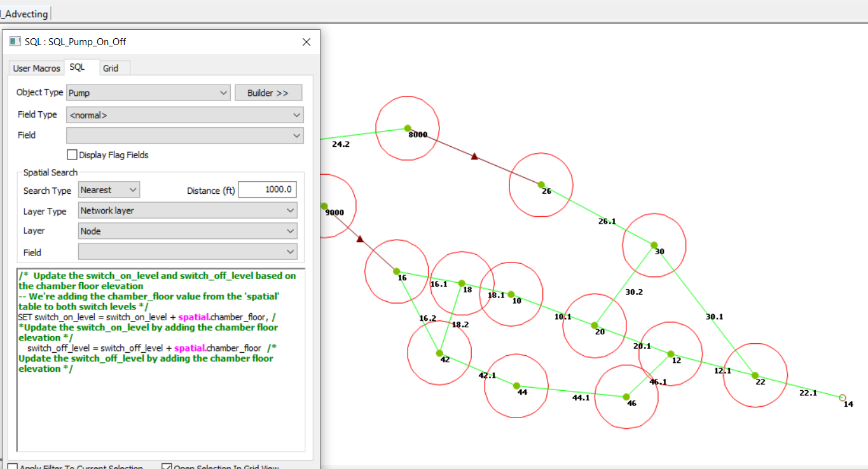Select node 26 on the network map
Viewport: 868px width, 469px height.
pyautogui.click(x=540, y=184)
